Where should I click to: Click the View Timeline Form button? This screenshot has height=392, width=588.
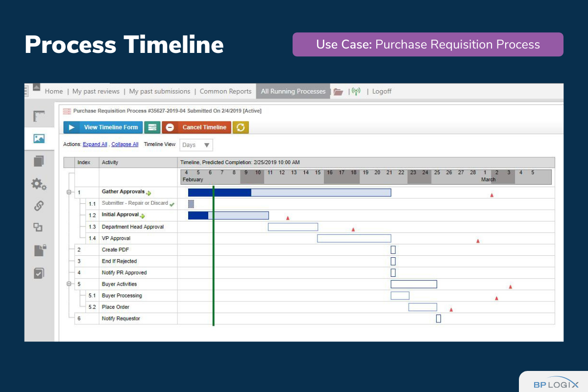pyautogui.click(x=103, y=127)
